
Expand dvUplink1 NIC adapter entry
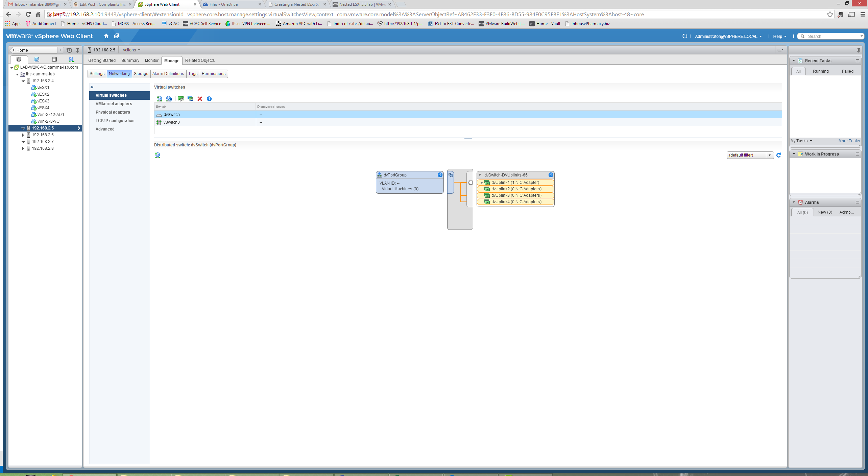(x=482, y=183)
